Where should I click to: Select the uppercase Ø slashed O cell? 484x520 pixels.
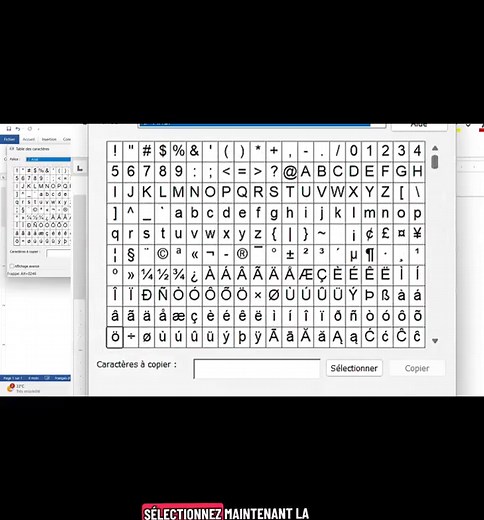(274, 296)
